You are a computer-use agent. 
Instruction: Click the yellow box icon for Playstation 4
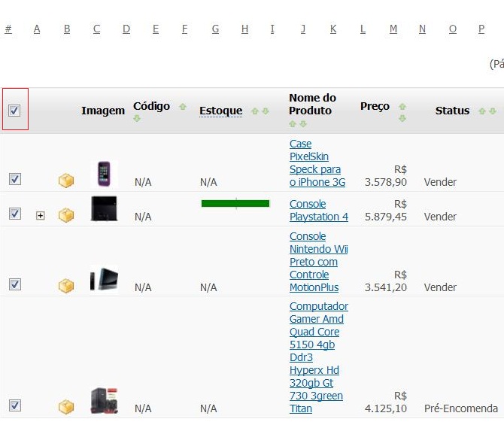click(66, 215)
